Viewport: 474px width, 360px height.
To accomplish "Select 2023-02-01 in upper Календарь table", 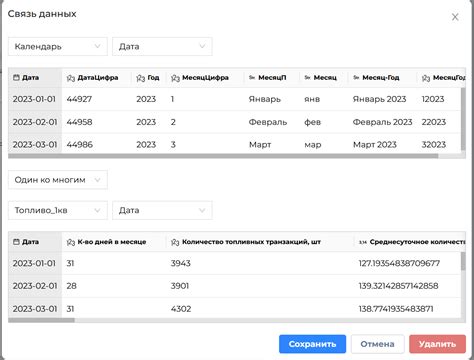I will (35, 122).
